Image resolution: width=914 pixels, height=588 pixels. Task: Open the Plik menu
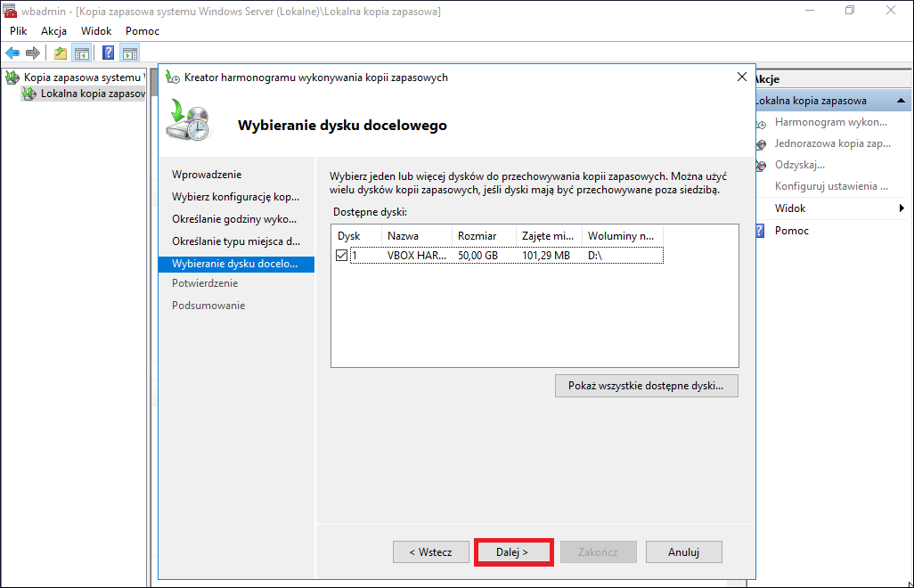[18, 31]
